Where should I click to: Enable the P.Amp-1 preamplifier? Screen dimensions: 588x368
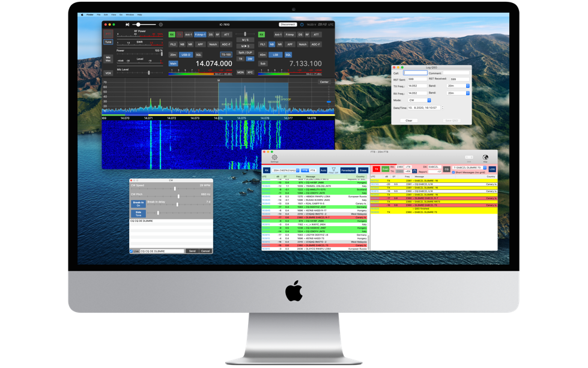tap(201, 35)
